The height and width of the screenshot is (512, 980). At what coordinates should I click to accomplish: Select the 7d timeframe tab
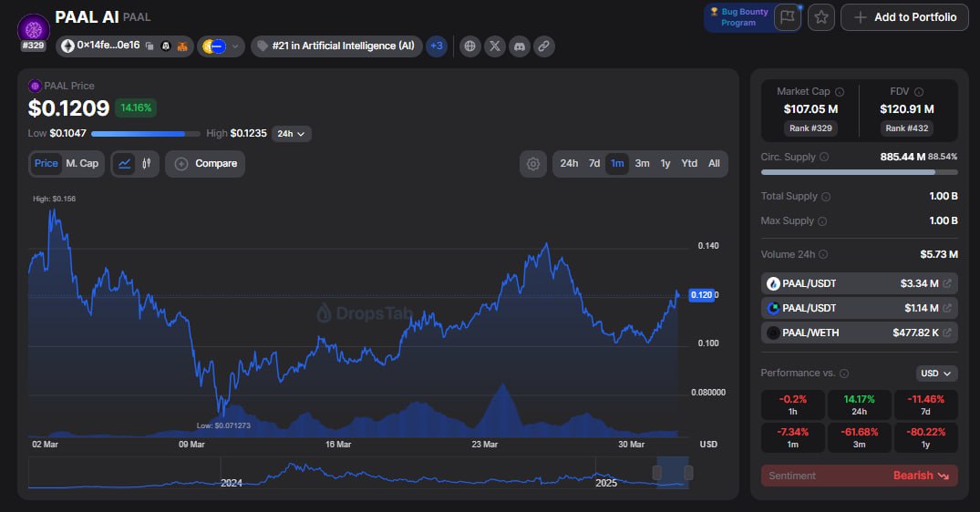pyautogui.click(x=594, y=164)
